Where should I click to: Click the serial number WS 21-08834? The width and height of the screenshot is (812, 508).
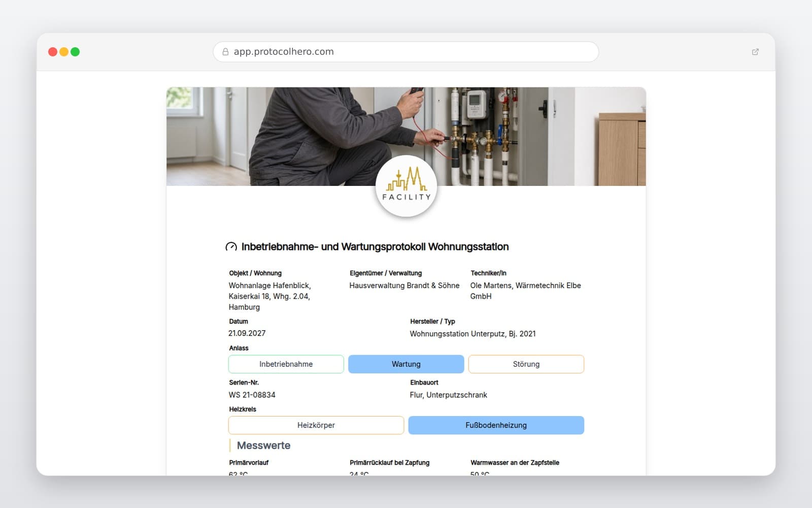[252, 395]
